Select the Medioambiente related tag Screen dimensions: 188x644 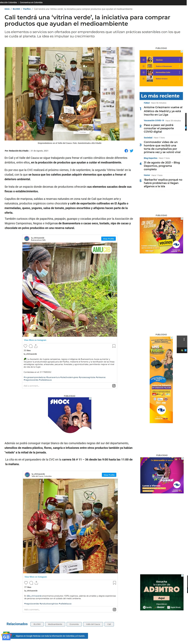[x=55, y=624]
